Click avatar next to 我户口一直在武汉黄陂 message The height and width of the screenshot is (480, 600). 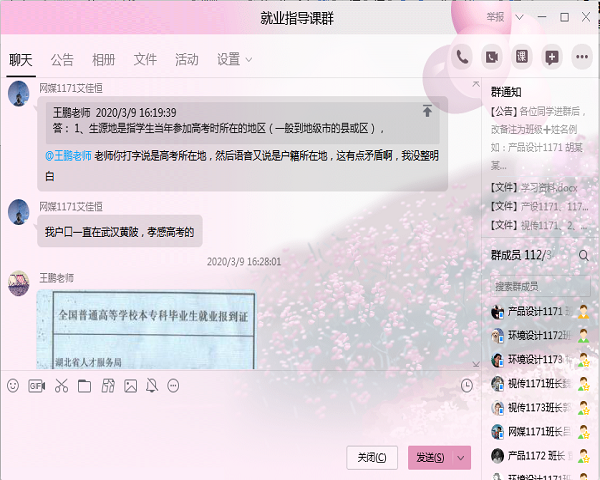(18, 212)
